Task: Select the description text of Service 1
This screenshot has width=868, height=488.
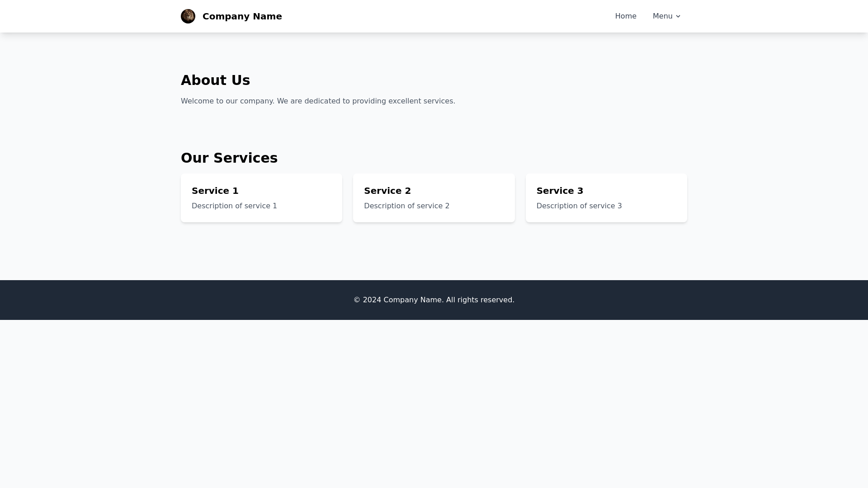Action: [x=234, y=206]
